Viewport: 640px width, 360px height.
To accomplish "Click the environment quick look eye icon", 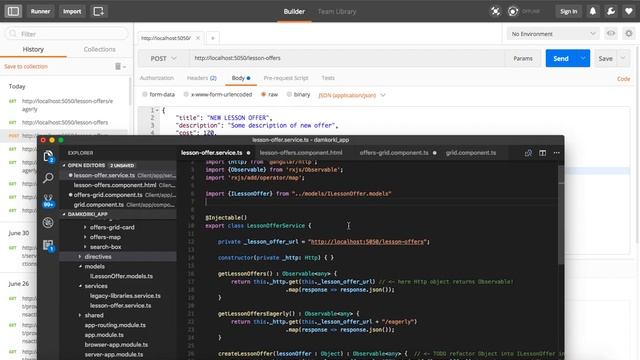I will 611,33.
